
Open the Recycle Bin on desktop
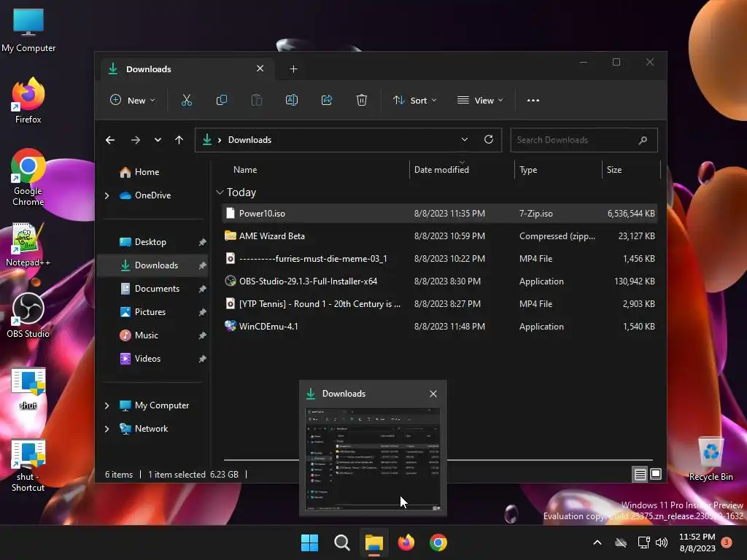(711, 459)
